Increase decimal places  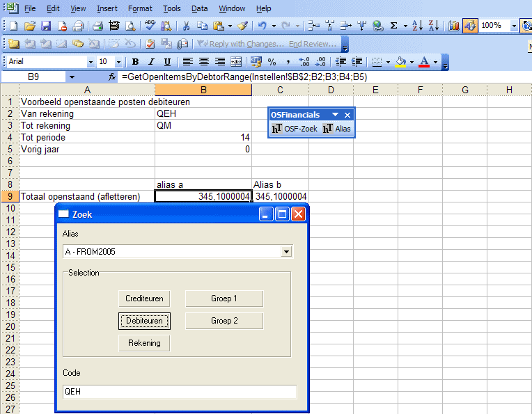click(x=304, y=62)
